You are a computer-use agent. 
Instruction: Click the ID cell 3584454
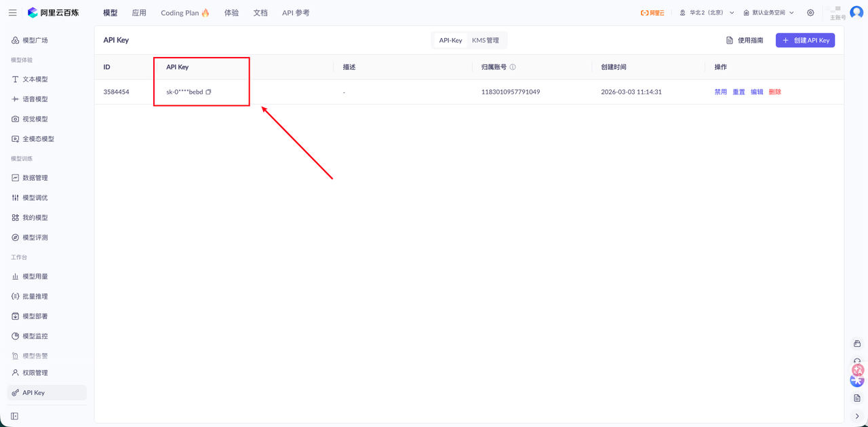116,92
